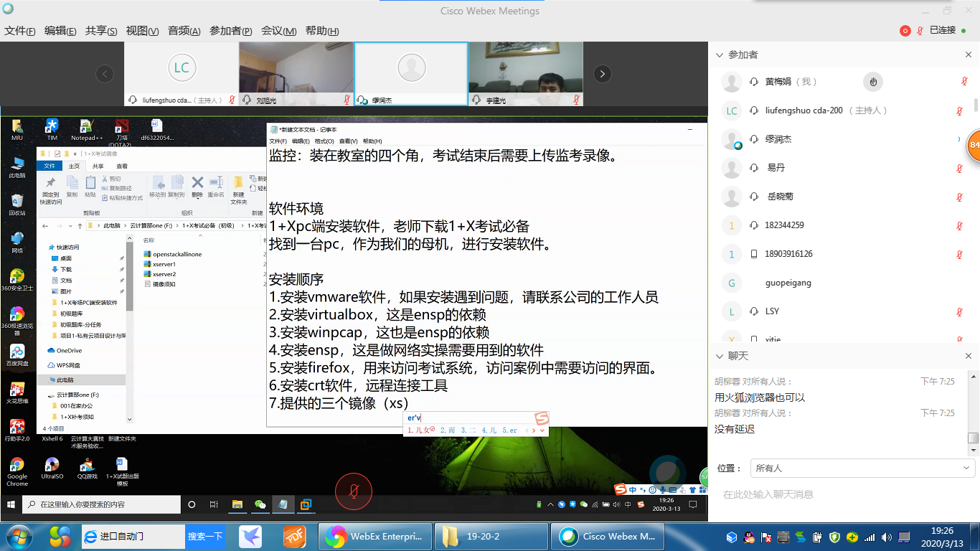980x551 pixels.
Task: Click the 搜索一下 search button in the taskbar
Action: [x=205, y=536]
